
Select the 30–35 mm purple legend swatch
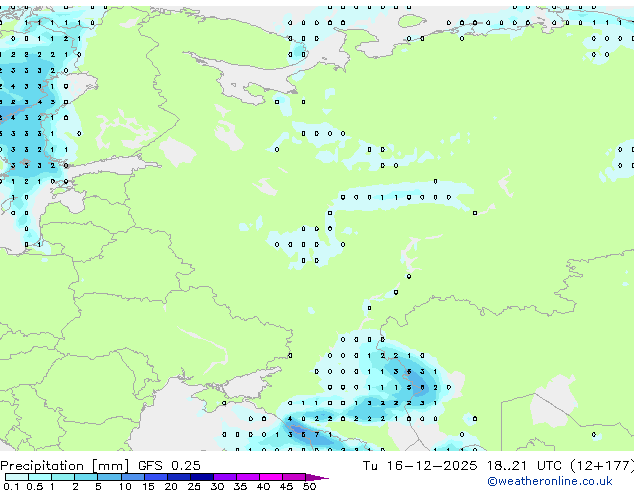[x=225, y=477]
